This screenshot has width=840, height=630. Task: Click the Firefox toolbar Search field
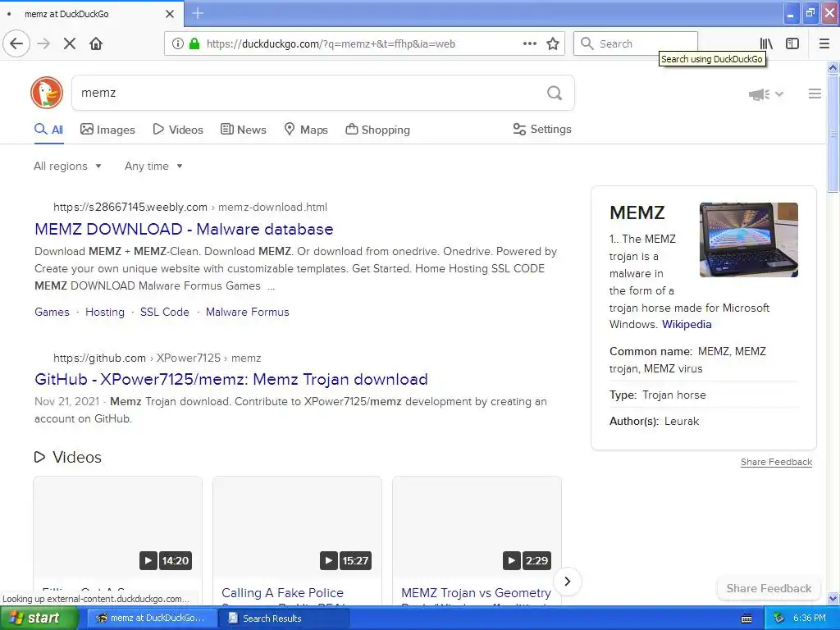click(636, 44)
